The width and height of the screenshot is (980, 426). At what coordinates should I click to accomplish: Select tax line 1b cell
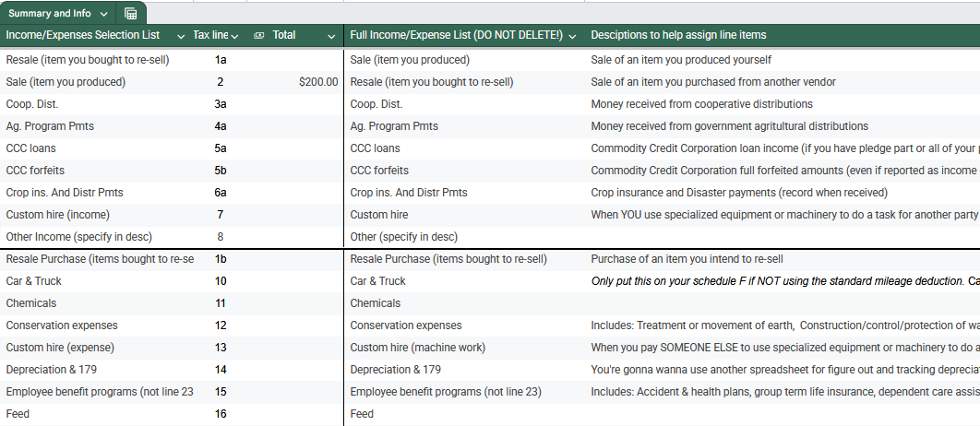[221, 259]
